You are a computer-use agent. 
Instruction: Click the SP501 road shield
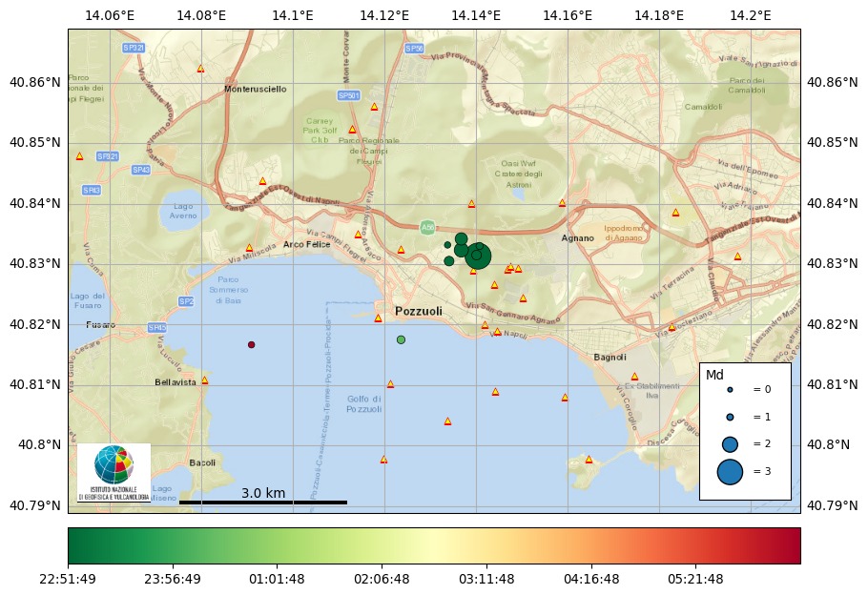pyautogui.click(x=349, y=95)
